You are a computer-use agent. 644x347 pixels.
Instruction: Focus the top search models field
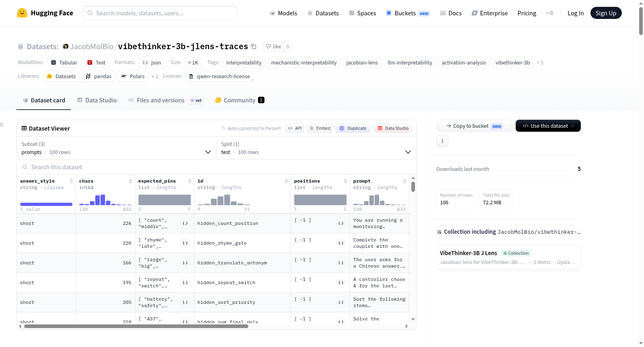(x=160, y=13)
